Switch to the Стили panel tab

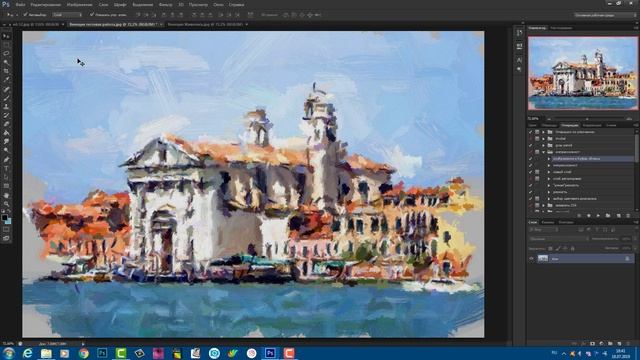(x=611, y=125)
